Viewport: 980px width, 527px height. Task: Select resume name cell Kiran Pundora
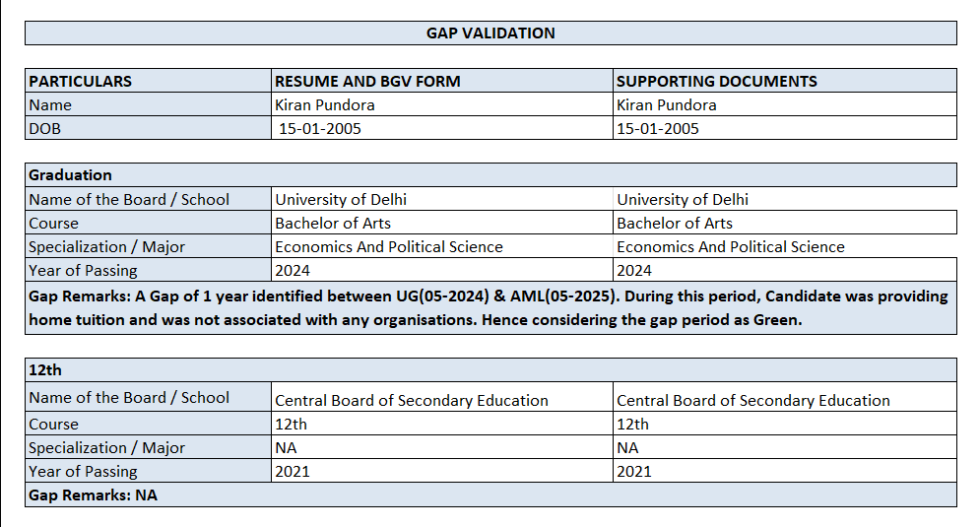tap(325, 104)
